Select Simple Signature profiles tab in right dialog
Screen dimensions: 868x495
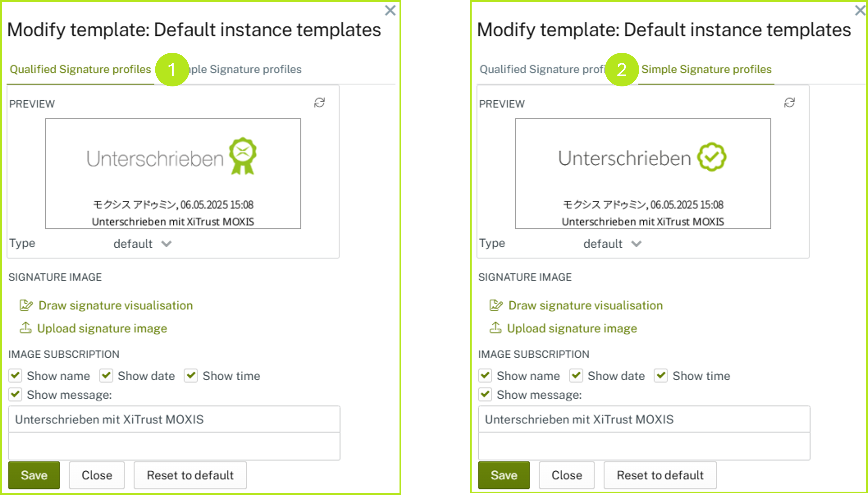pyautogui.click(x=706, y=69)
